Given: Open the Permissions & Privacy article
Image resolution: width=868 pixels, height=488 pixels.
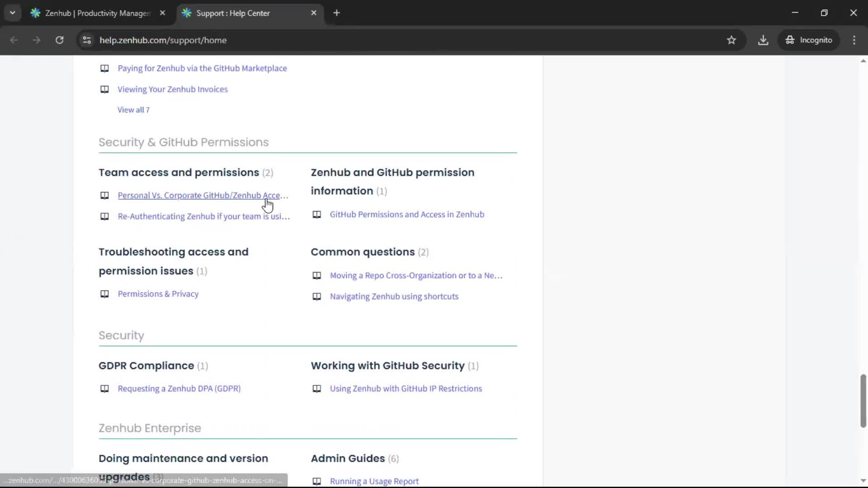Looking at the screenshot, I should coord(158,294).
